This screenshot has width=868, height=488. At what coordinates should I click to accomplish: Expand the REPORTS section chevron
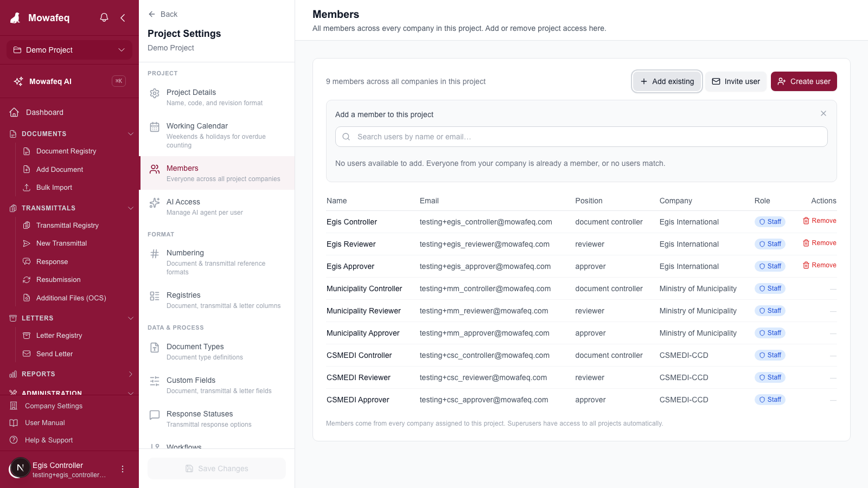pos(130,374)
